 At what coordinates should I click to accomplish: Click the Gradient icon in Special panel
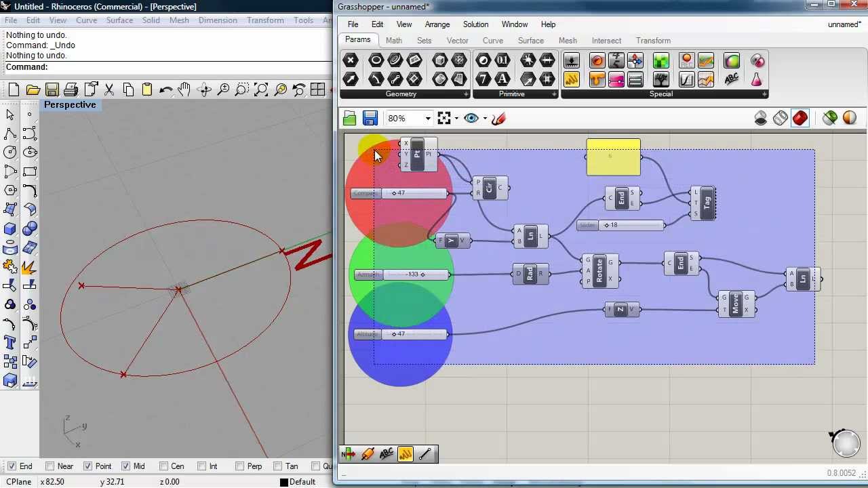pos(616,79)
